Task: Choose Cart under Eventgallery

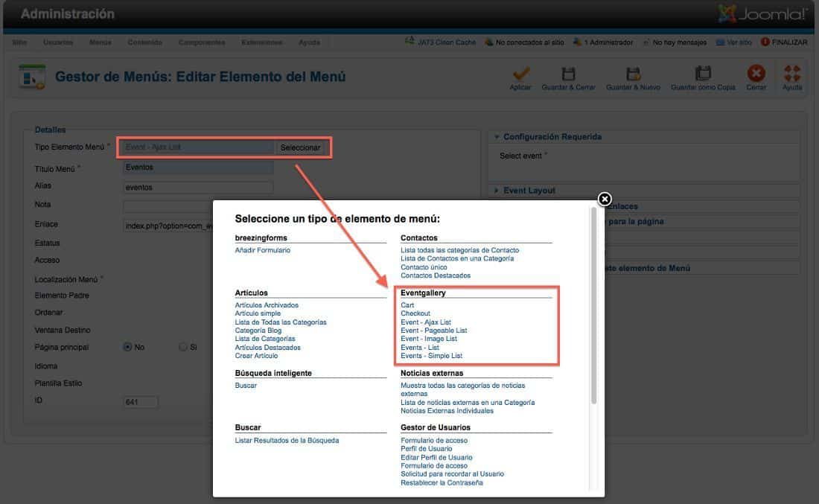Action: pyautogui.click(x=407, y=305)
